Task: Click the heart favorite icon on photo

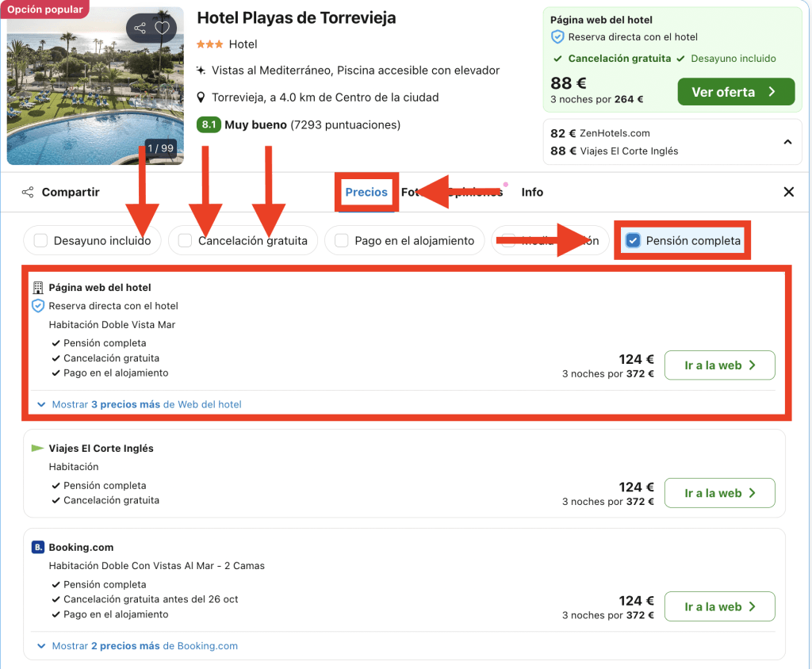Action: [x=163, y=29]
